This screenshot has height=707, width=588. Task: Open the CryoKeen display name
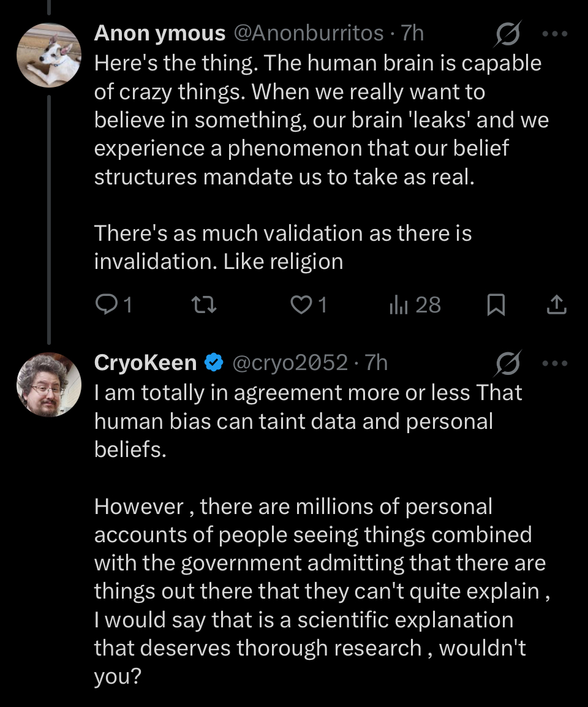click(x=146, y=363)
